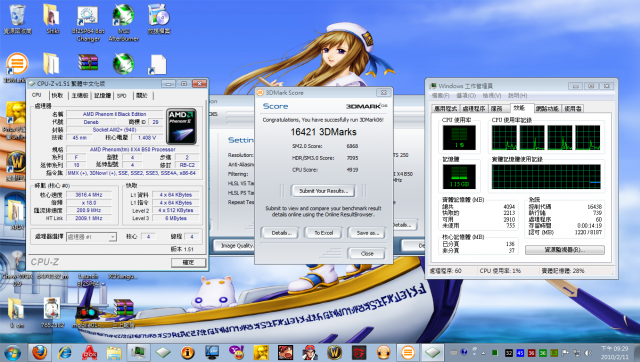Click Close button in 3DMark Score dialog
Viewport: 640px width, 362px height.
coord(367,253)
